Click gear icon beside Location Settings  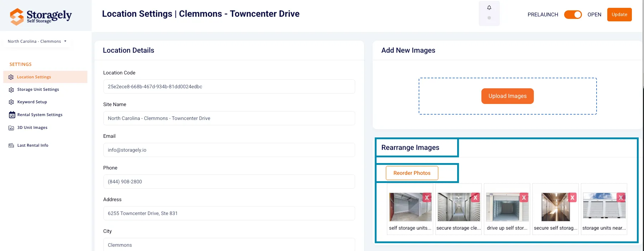(11, 77)
